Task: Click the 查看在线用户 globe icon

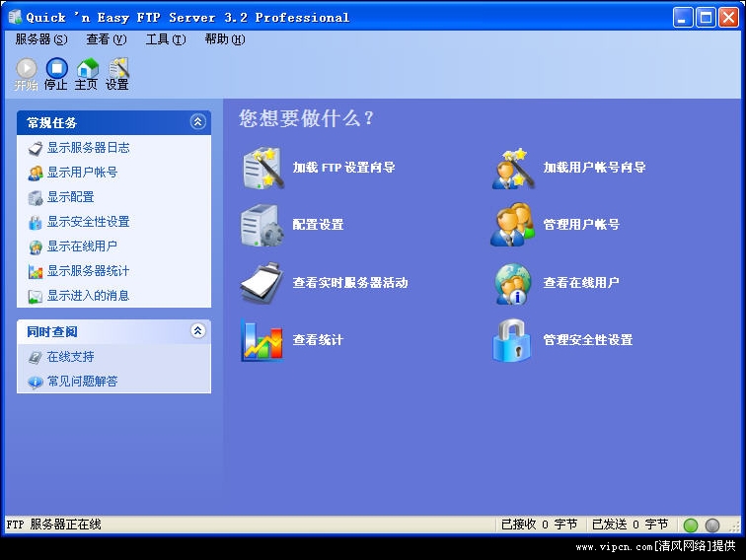Action: click(x=513, y=284)
